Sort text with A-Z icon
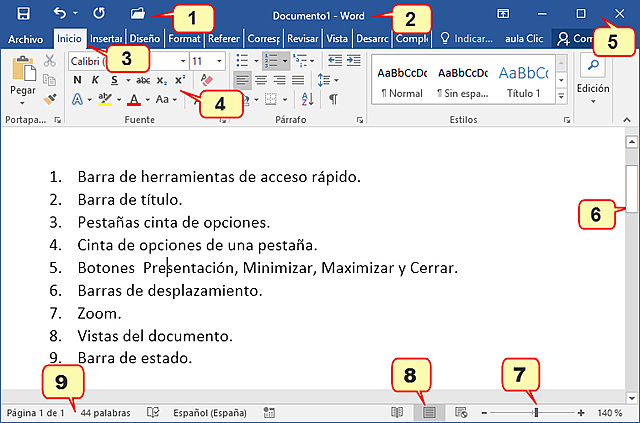This screenshot has height=423, width=640. click(x=307, y=99)
